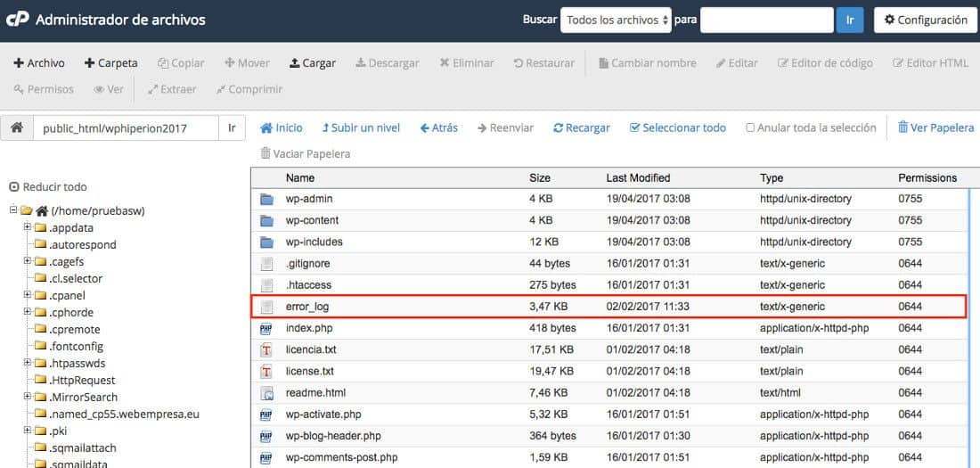Focus the search text field
Viewport: 980px width, 468px height.
pyautogui.click(x=767, y=20)
